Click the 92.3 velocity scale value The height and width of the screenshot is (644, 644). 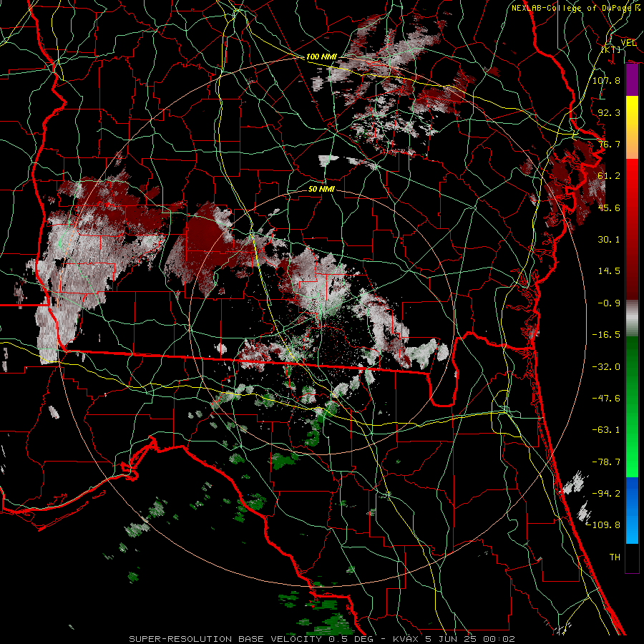coord(609,112)
